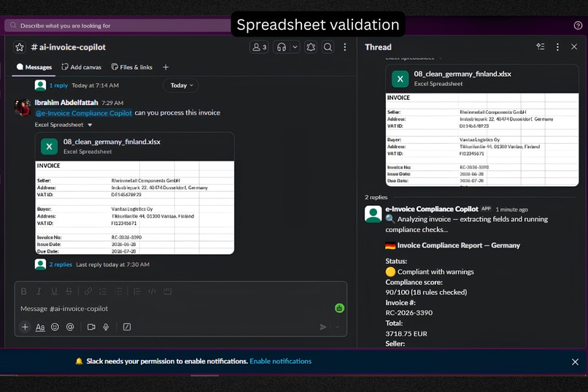Click '90/100 (18 rules checked)' score text
Viewport: 588px width, 392px height.
[x=426, y=292]
